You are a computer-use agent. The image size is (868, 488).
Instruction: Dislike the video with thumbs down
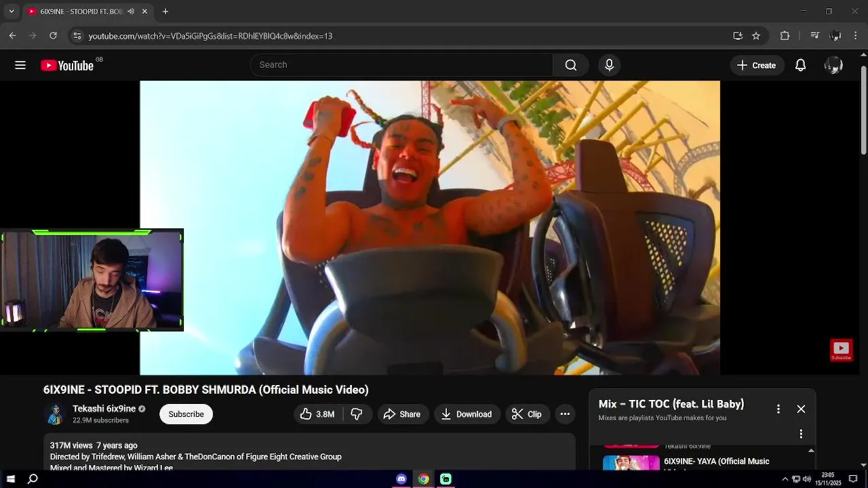[357, 414]
